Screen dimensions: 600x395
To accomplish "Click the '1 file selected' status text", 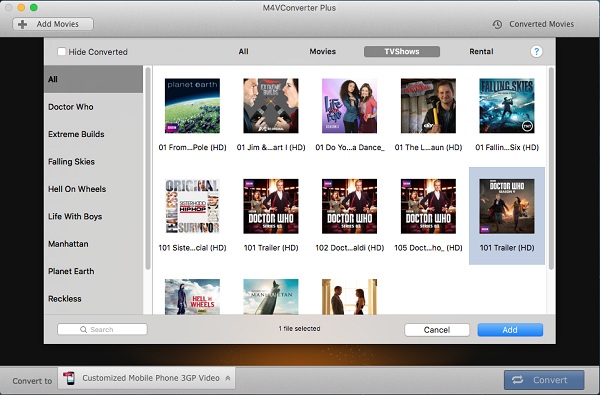I will pos(299,329).
